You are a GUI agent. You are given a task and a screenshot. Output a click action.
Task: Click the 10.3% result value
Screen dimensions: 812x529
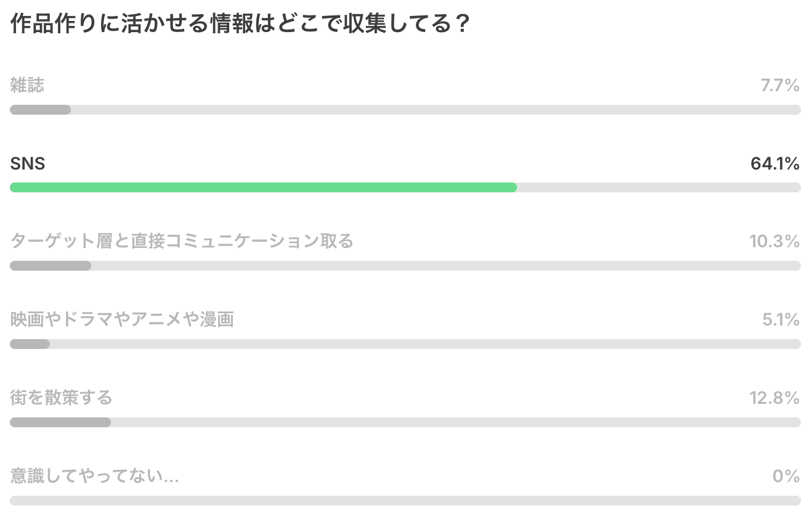(x=774, y=241)
